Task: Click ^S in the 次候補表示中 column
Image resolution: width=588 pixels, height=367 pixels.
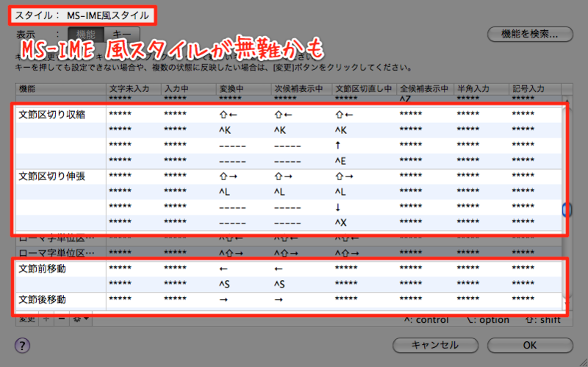Action: click(280, 284)
